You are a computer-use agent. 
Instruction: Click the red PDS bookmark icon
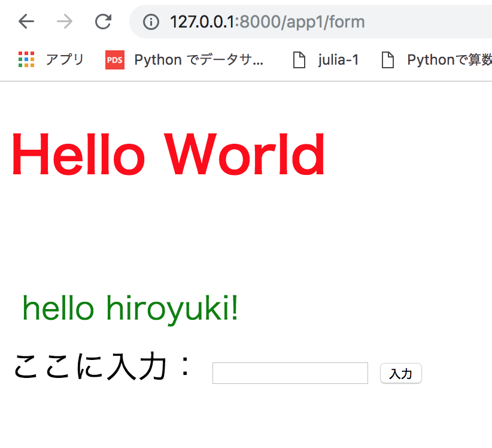tap(114, 59)
